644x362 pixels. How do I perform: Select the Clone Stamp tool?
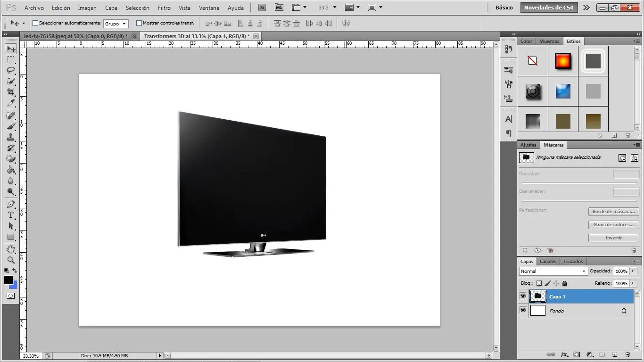point(11,137)
